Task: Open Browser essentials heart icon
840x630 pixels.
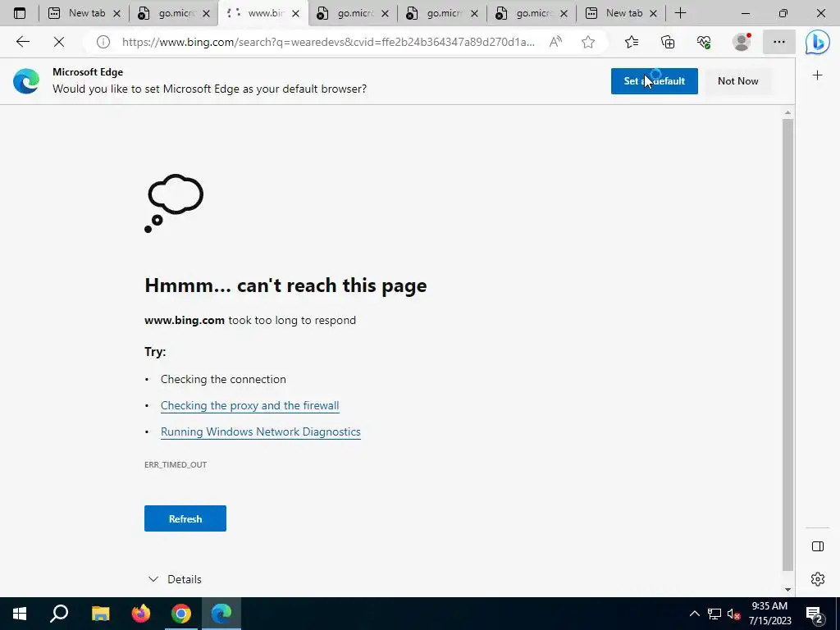Action: coord(704,42)
